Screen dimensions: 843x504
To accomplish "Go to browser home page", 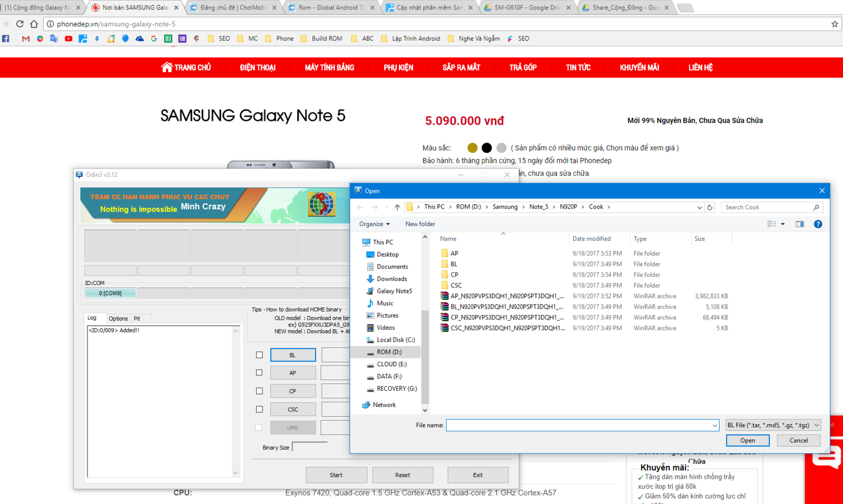I will click(x=34, y=24).
